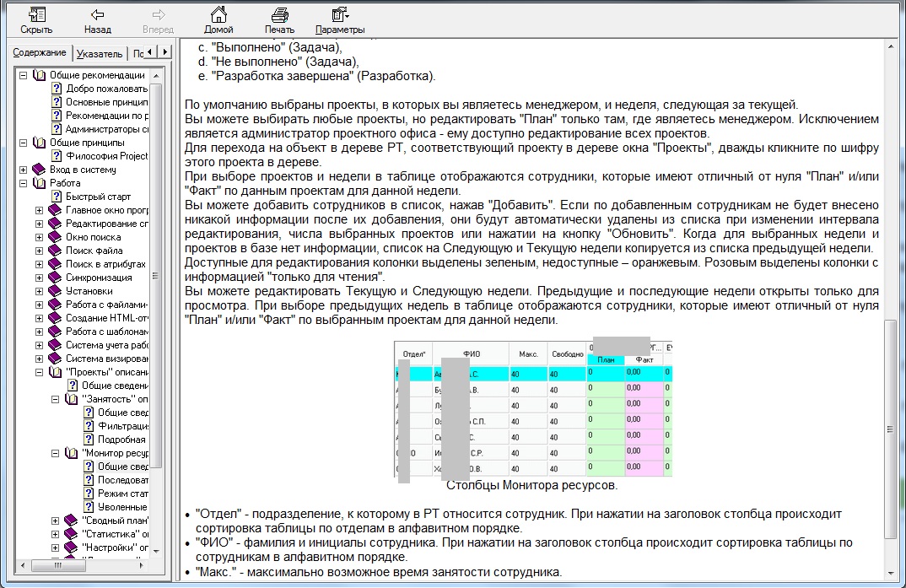Click the tree panel vertical scrollbar thumb
The height and width of the screenshot is (588, 906).
[x=155, y=276]
